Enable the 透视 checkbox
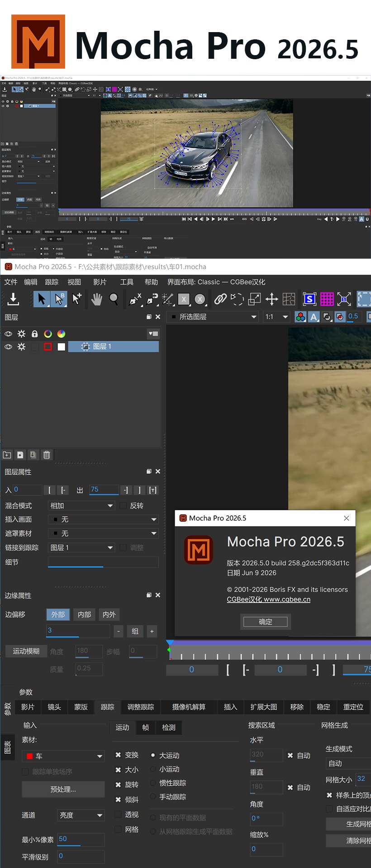Viewport: 371px width, 868px height. (x=118, y=815)
